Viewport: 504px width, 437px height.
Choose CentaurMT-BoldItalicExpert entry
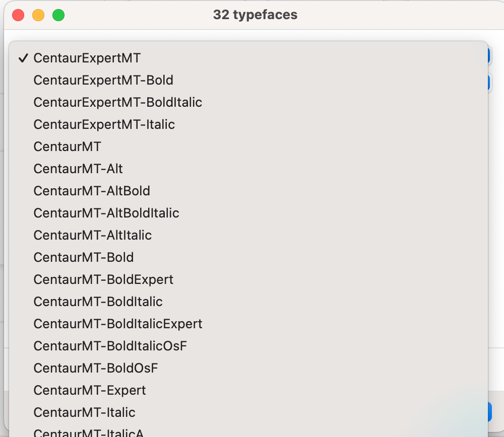(x=117, y=324)
